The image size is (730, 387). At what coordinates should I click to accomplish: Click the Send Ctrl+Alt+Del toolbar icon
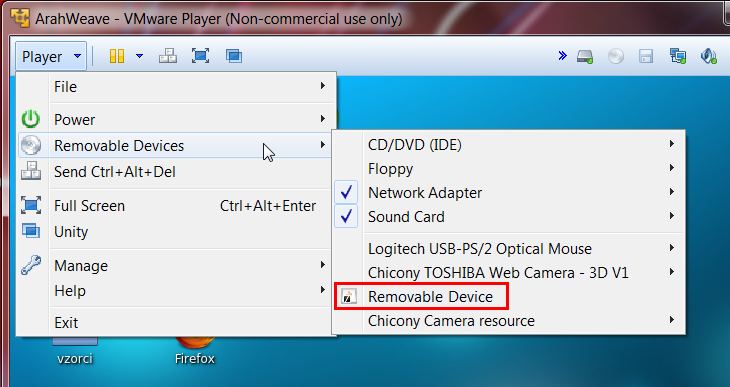point(168,56)
